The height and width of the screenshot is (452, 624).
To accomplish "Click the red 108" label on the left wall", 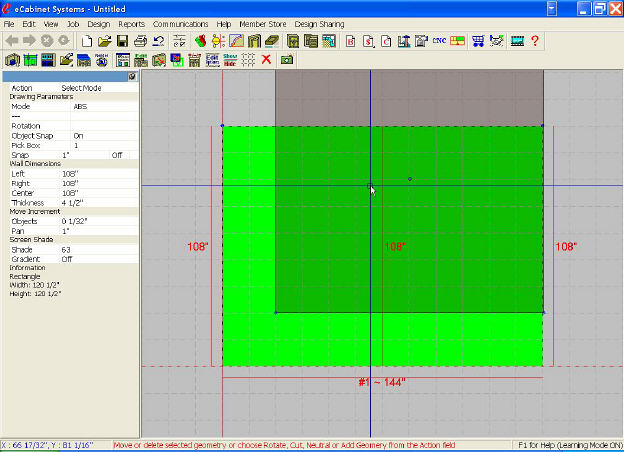I will point(198,247).
